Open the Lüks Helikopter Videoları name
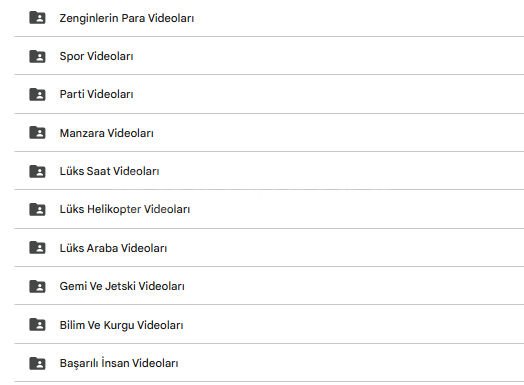 tap(125, 210)
